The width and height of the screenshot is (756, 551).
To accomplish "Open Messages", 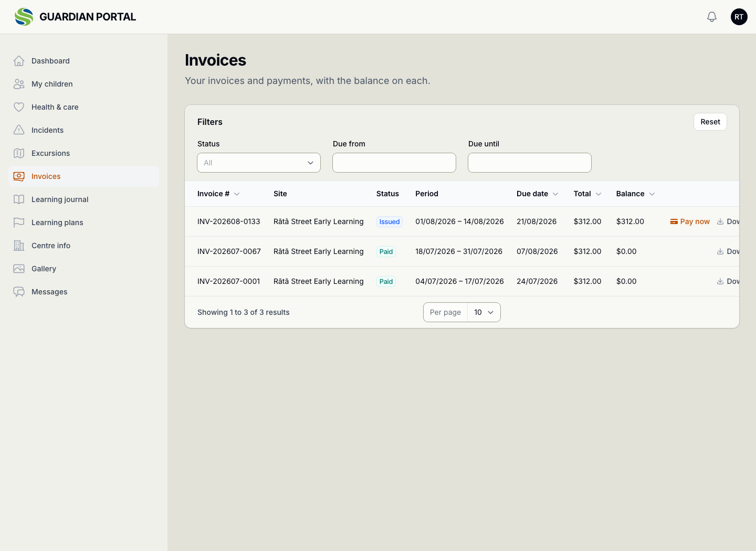I will 84,292.
